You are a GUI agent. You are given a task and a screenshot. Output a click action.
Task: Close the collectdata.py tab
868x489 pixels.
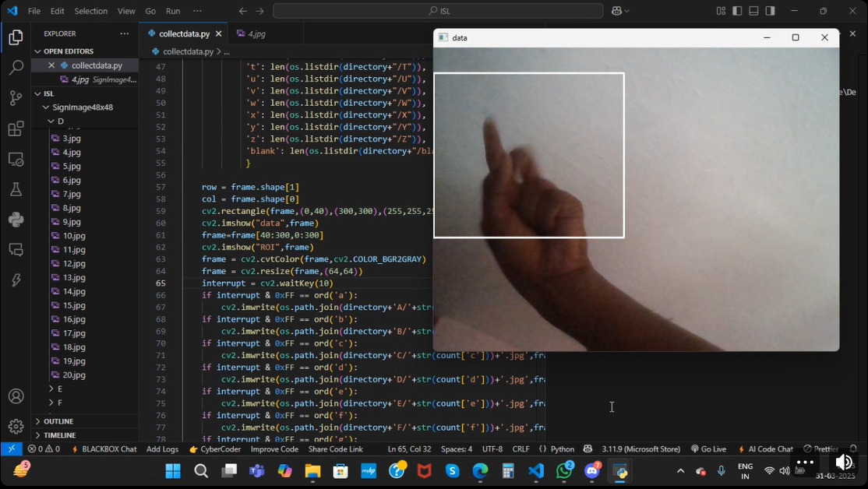tap(219, 33)
